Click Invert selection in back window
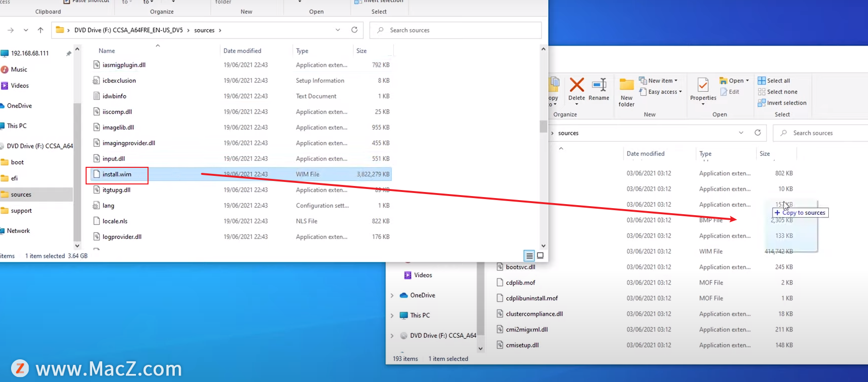This screenshot has width=868, height=382. 782,103
